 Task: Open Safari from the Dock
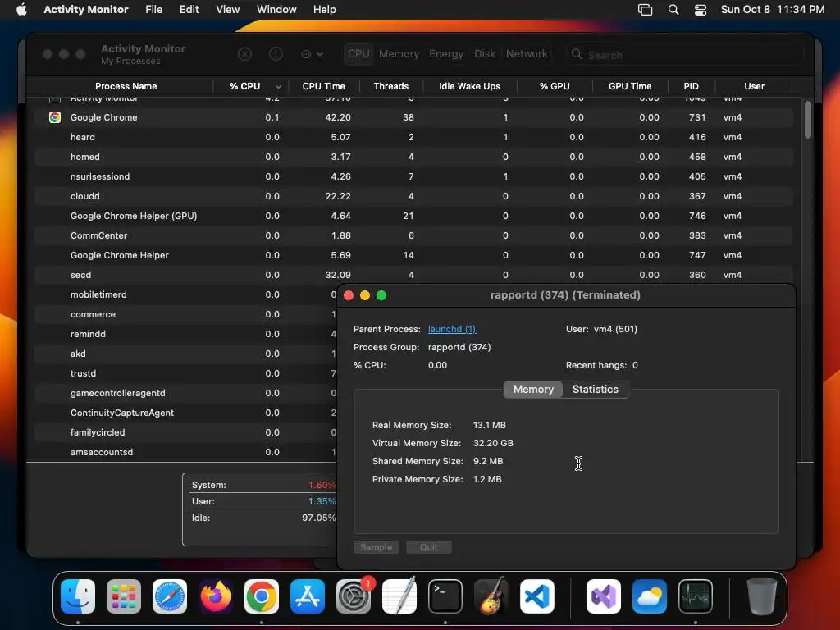pos(170,596)
